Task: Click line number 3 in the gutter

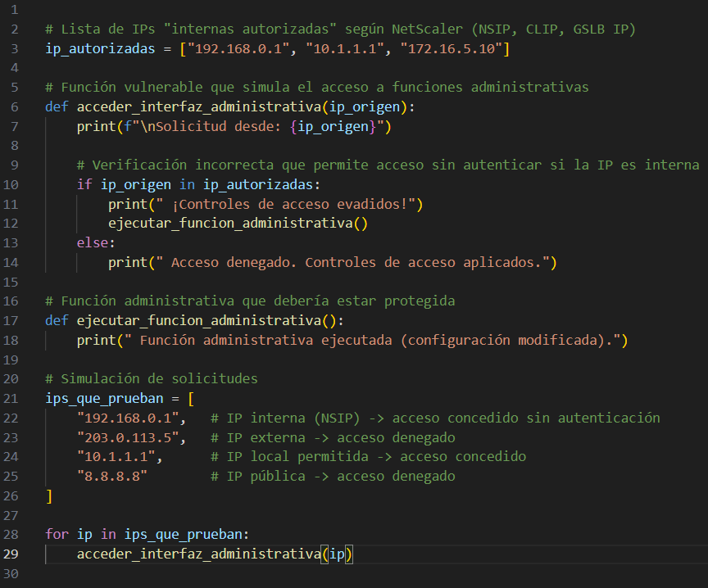Action: click(15, 49)
